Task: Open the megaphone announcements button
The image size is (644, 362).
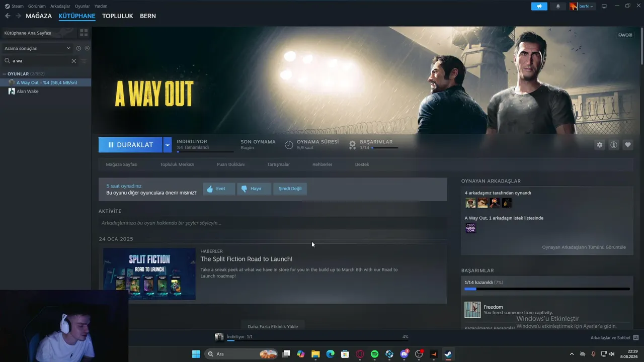Action: point(539,7)
